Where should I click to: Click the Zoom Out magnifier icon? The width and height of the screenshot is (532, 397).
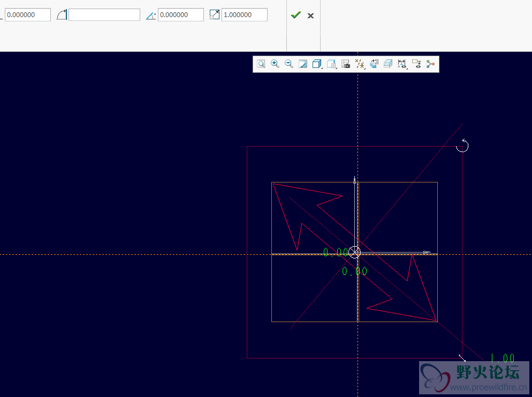pyautogui.click(x=289, y=64)
